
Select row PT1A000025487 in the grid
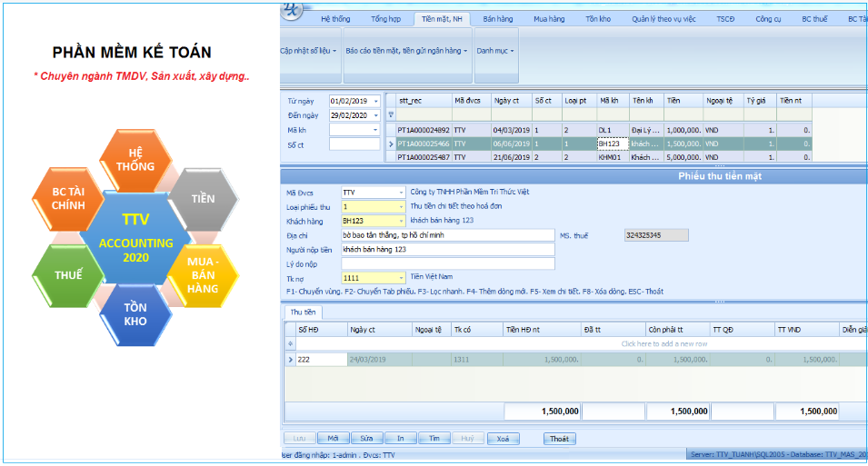604,157
